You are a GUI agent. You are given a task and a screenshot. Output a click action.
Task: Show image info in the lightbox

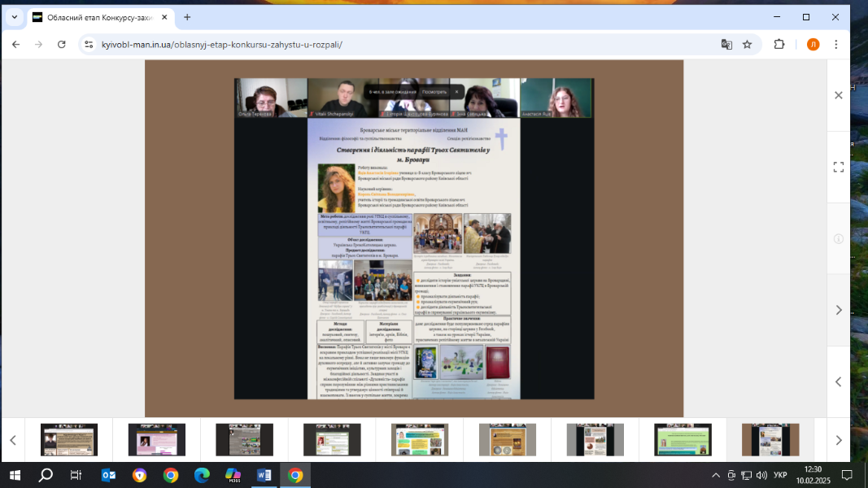[839, 238]
